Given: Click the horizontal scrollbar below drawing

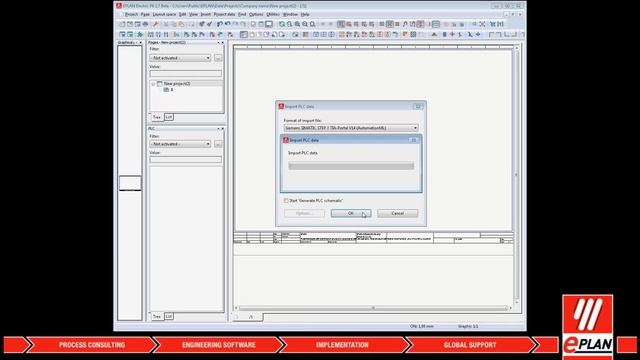Looking at the screenshot, I should (x=373, y=308).
